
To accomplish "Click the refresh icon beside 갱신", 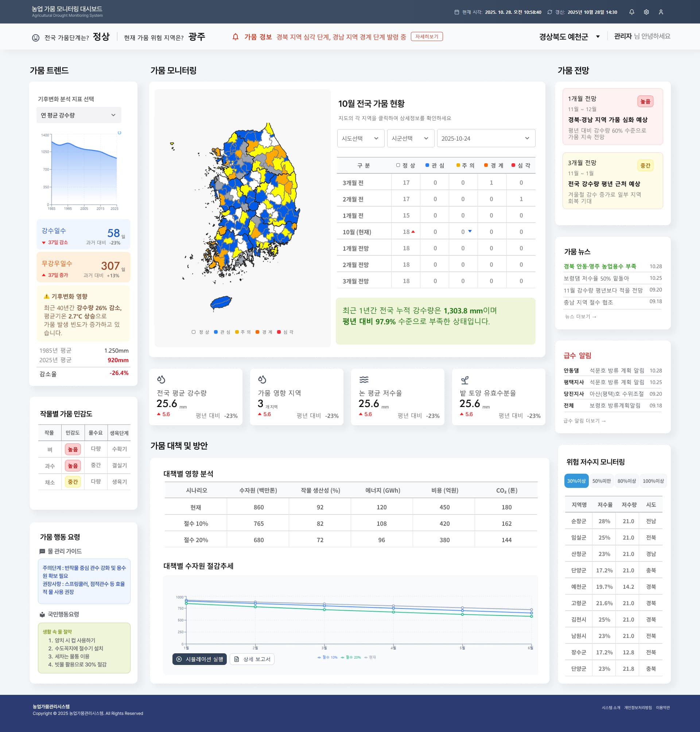I will 549,12.
